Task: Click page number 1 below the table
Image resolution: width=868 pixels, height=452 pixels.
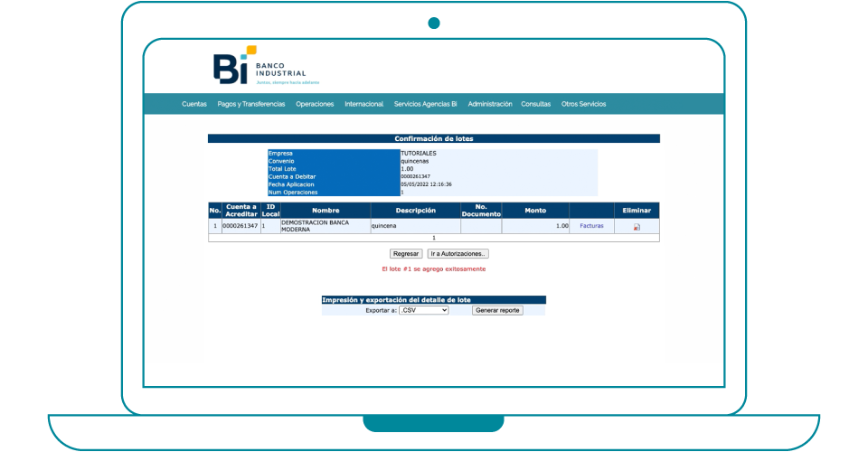Action: tap(433, 238)
